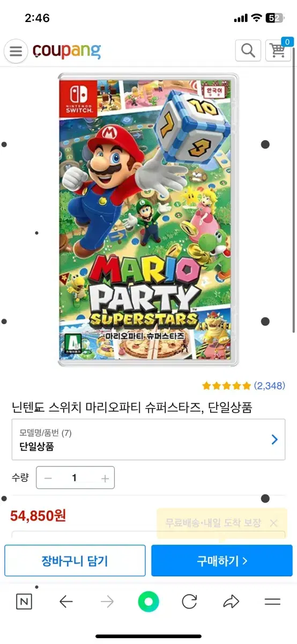This screenshot has width=297, height=644.
Task: Buy now with 구매하기 button
Action: tap(222, 561)
